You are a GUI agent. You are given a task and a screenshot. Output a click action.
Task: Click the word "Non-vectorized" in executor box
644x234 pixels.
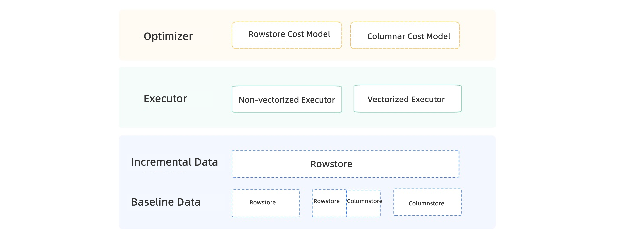coord(269,100)
